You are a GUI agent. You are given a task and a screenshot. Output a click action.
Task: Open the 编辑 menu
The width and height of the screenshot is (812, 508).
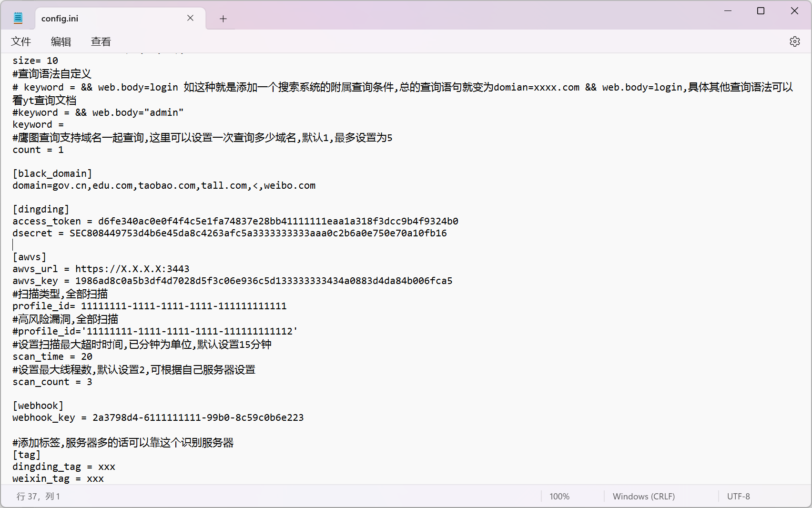61,41
